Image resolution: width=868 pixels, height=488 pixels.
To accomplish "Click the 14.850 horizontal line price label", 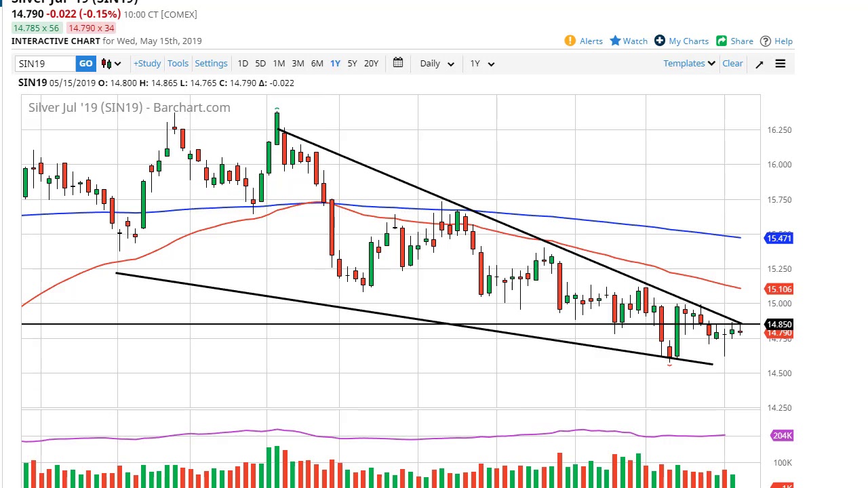I will coord(779,325).
